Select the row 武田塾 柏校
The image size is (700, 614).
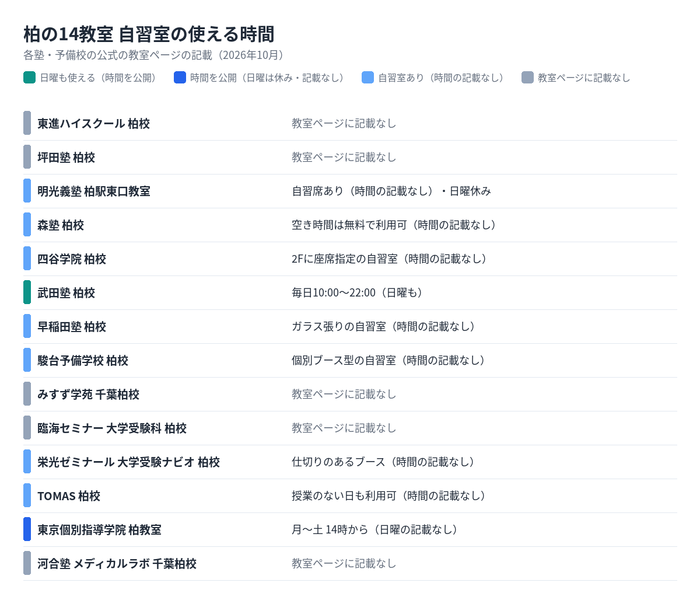tap(350, 292)
